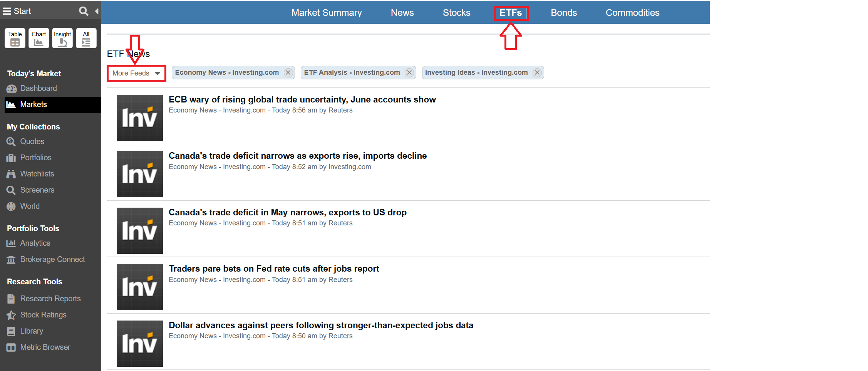Open Brokerage Connect under Portfolio Tools
The image size is (868, 371).
(52, 259)
